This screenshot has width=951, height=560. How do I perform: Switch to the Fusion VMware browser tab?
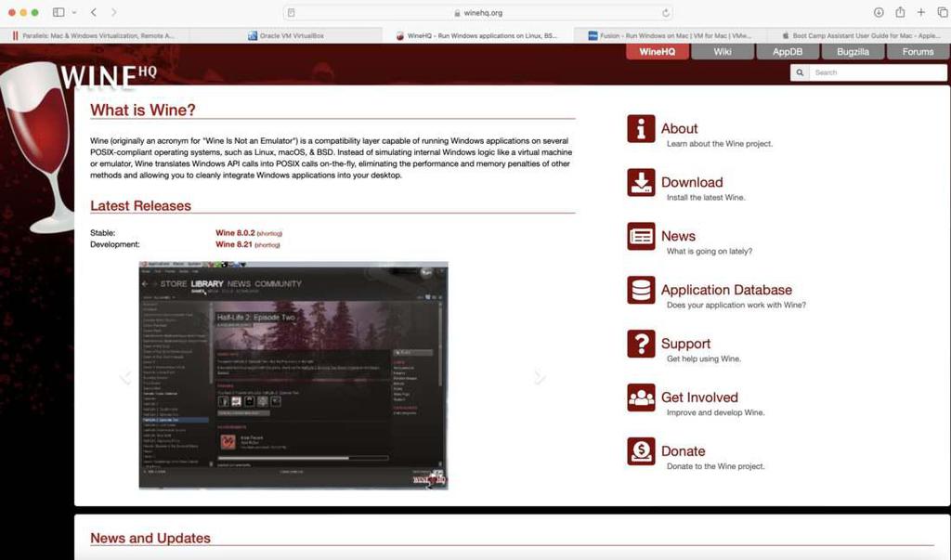pos(670,36)
